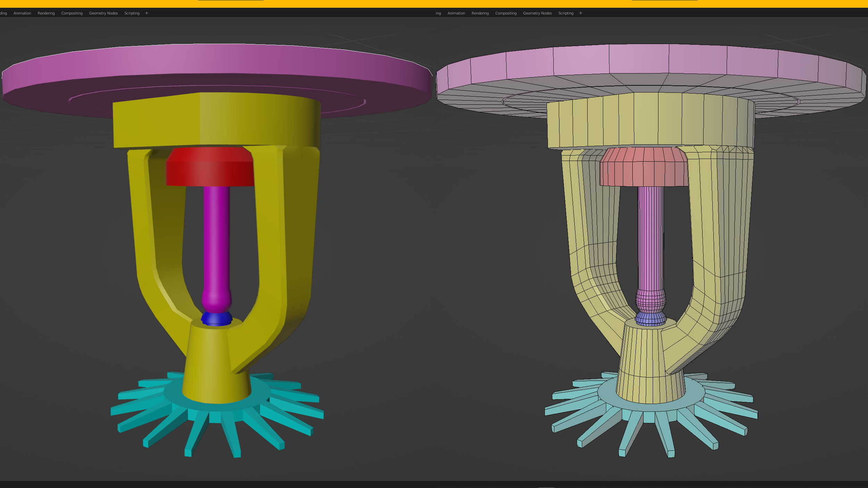
Task: Click the add workspace plus icon in wireframe window
Action: [581, 13]
